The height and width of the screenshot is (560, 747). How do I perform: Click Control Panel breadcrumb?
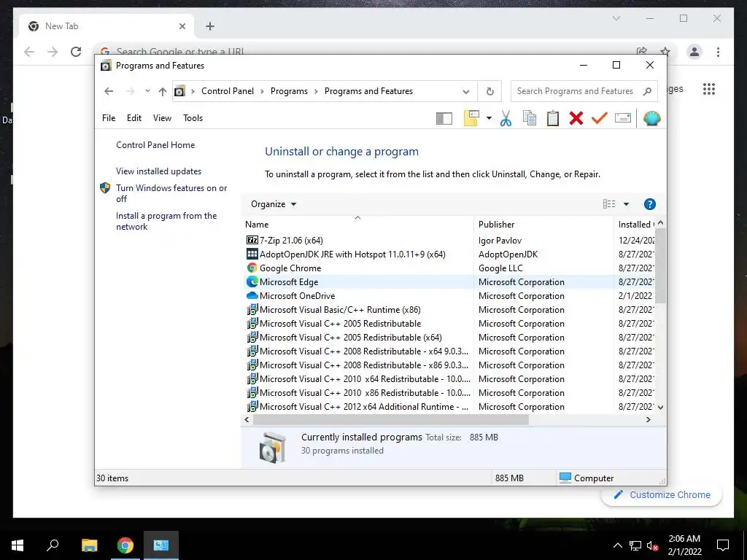(x=228, y=91)
